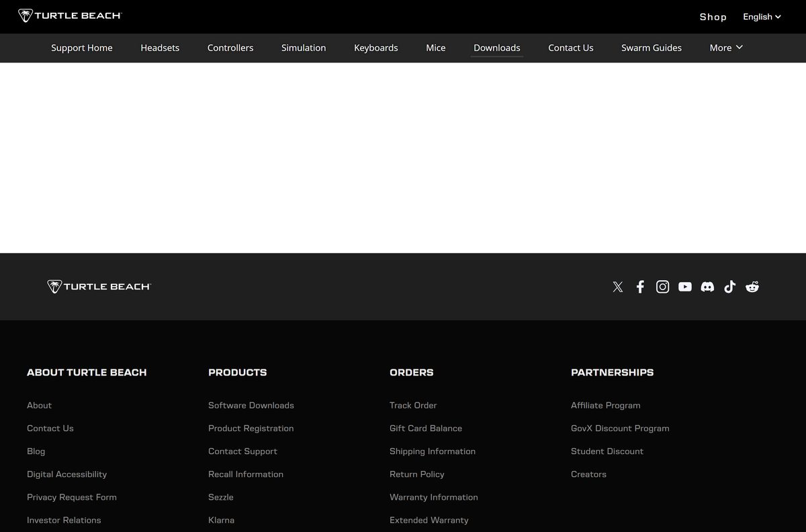Open Turtle Beach X (Twitter) page
The width and height of the screenshot is (806, 532).
(x=618, y=287)
